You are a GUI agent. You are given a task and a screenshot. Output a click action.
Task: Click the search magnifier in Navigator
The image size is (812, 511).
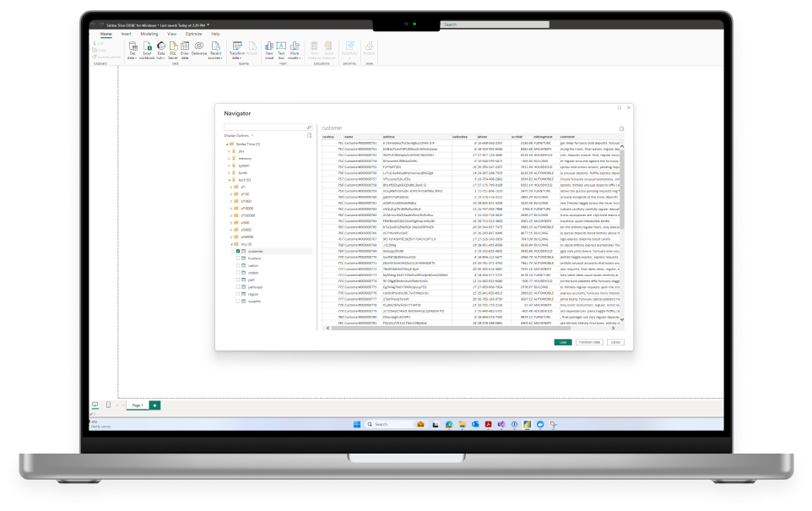(x=309, y=128)
